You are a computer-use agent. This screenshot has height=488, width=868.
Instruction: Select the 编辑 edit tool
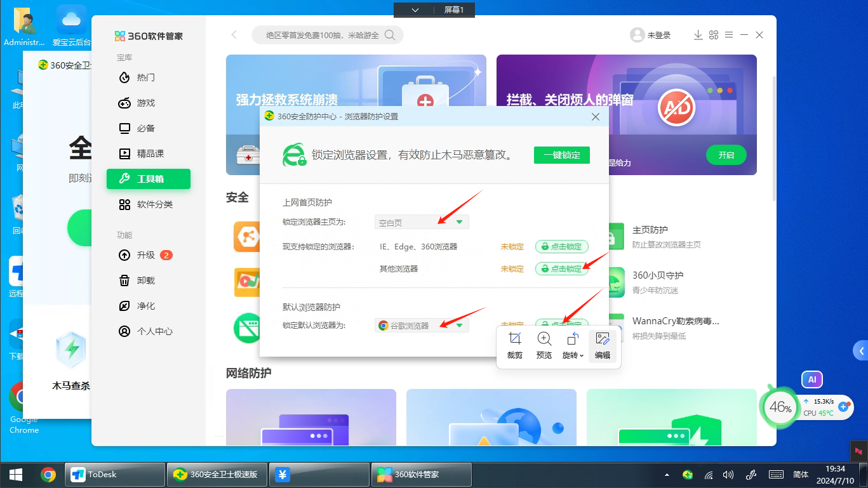point(603,345)
